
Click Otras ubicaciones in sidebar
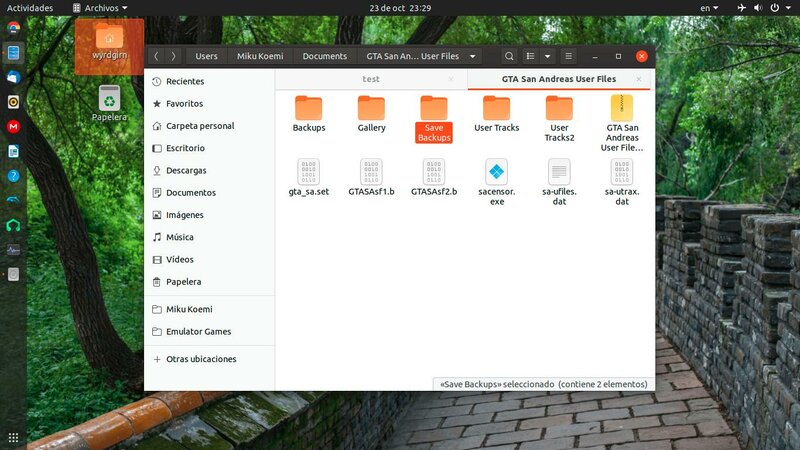point(201,358)
